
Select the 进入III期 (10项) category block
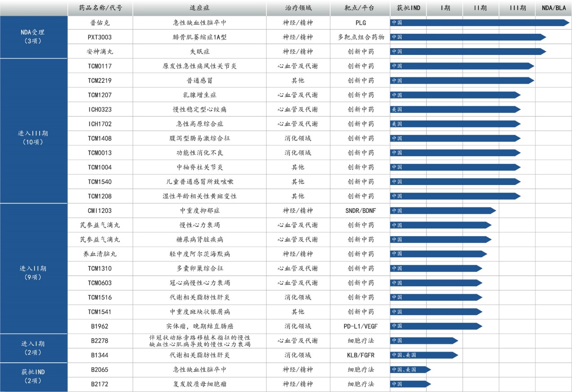[x=33, y=138]
